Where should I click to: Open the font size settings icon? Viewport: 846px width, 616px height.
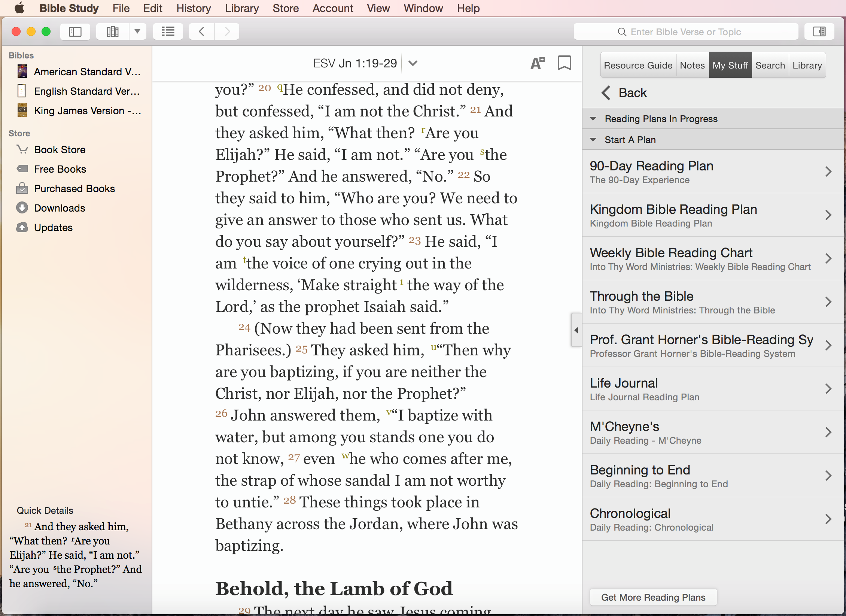(x=537, y=63)
